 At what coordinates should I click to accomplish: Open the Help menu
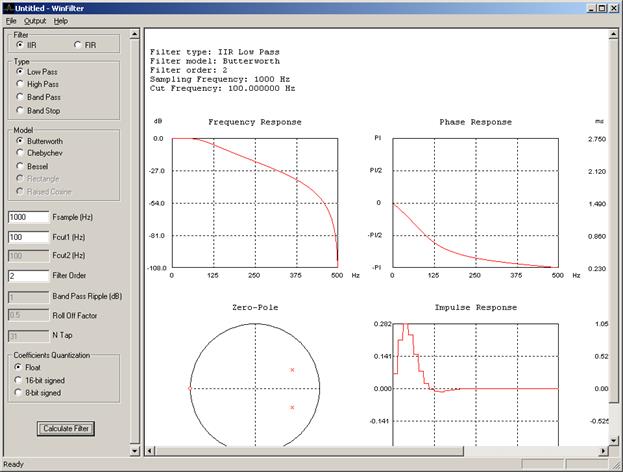(61, 20)
